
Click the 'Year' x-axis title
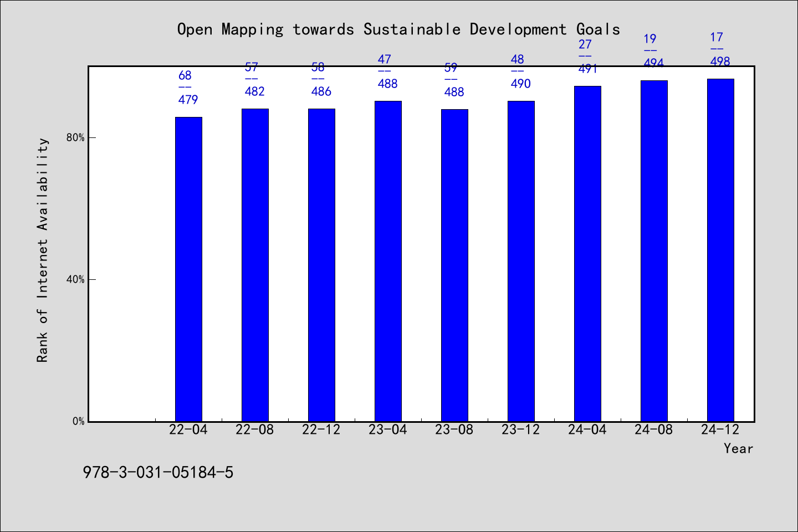pos(739,448)
